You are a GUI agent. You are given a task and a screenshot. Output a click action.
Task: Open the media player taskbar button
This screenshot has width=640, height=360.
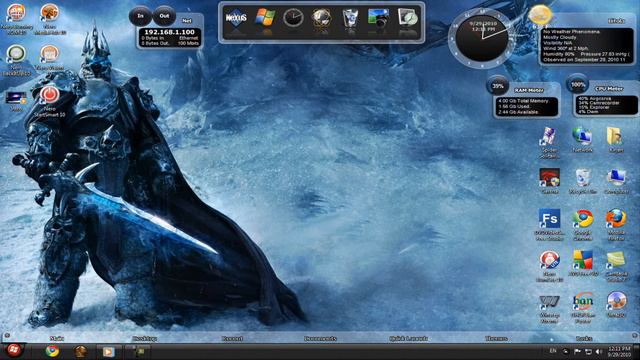coord(108,351)
